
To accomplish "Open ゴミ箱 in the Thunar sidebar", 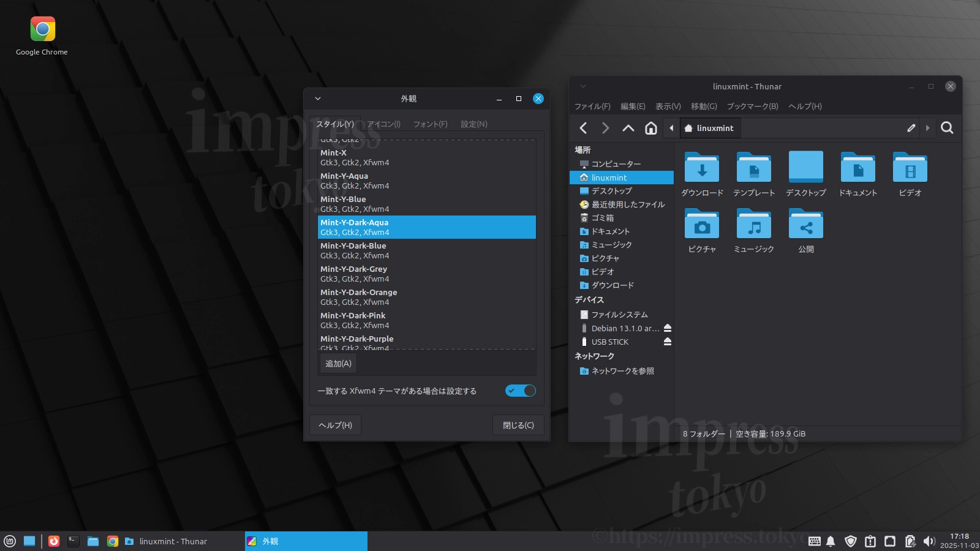I will pyautogui.click(x=622, y=218).
